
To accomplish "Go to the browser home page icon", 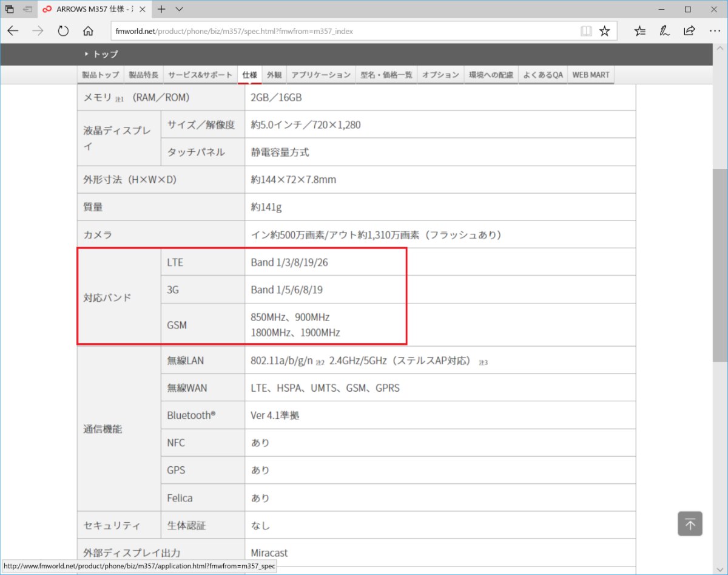I will (88, 31).
